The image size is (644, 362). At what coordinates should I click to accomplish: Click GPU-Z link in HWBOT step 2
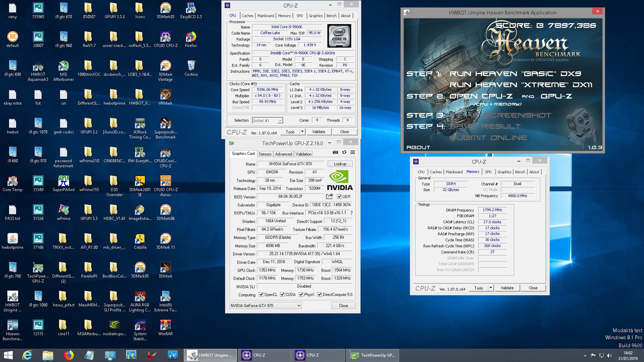click(556, 96)
